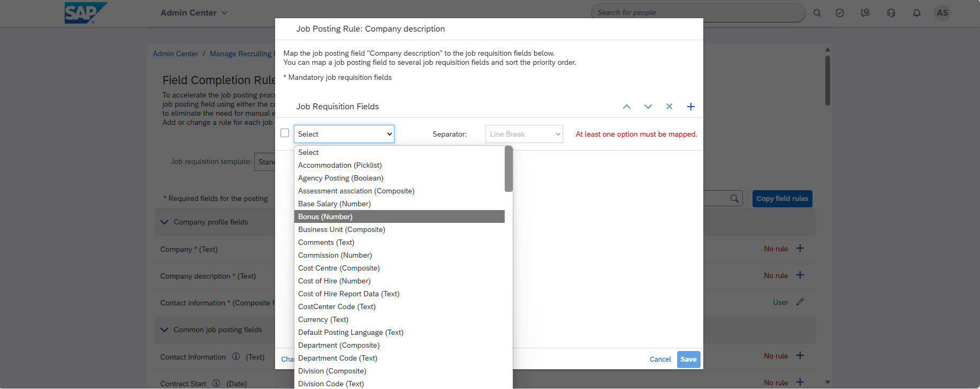Viewport: 980px width, 389px height.
Task: Open the Job requisition template dropdown
Action: click(265, 162)
